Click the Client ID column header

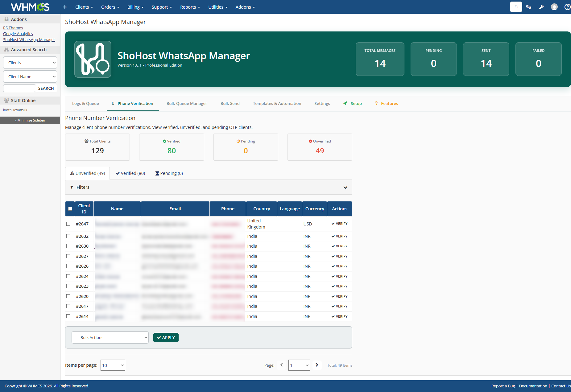pyautogui.click(x=84, y=209)
